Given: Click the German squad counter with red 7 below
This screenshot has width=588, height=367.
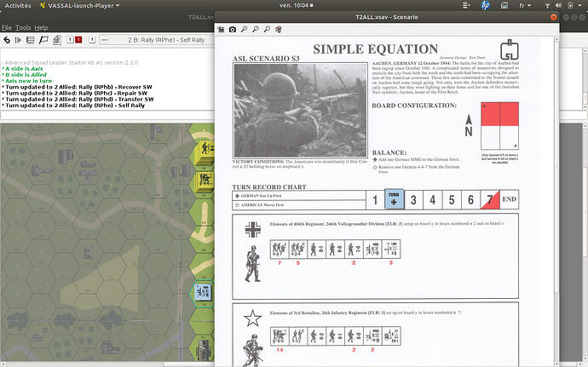Looking at the screenshot, I should (x=280, y=249).
